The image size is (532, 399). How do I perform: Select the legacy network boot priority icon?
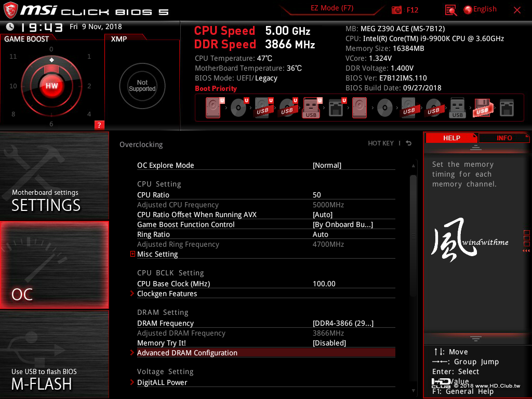(507, 108)
